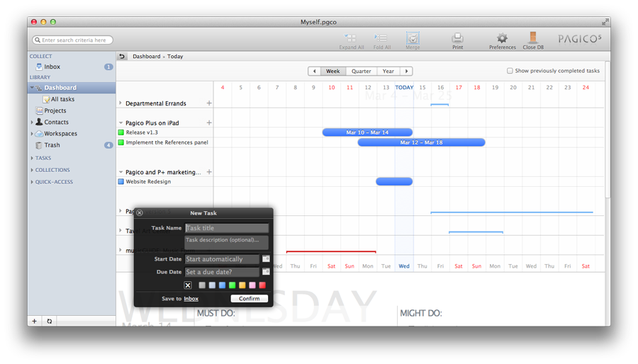This screenshot has height=364, width=638.
Task: Open Preferences gear icon
Action: pos(502,38)
